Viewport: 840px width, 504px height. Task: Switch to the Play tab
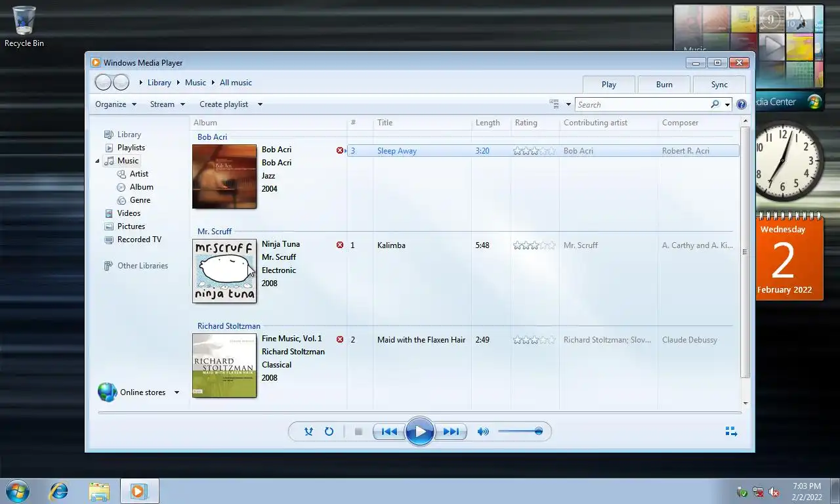click(609, 84)
